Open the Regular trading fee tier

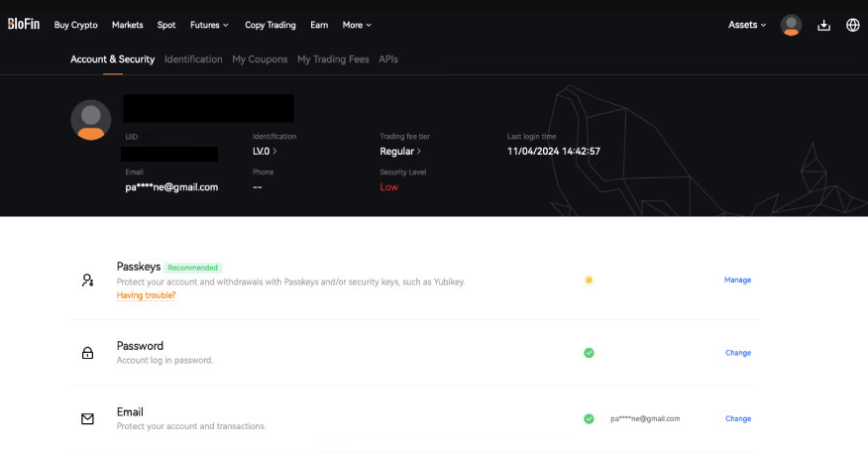click(x=400, y=152)
